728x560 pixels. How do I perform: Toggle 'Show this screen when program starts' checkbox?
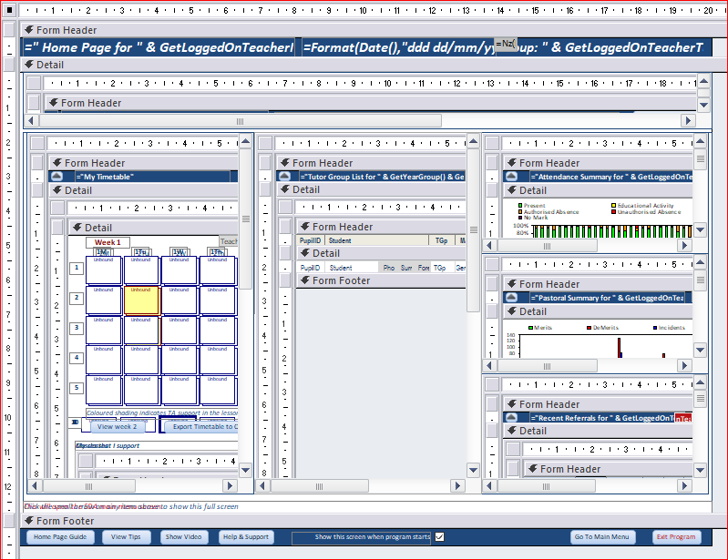point(440,537)
